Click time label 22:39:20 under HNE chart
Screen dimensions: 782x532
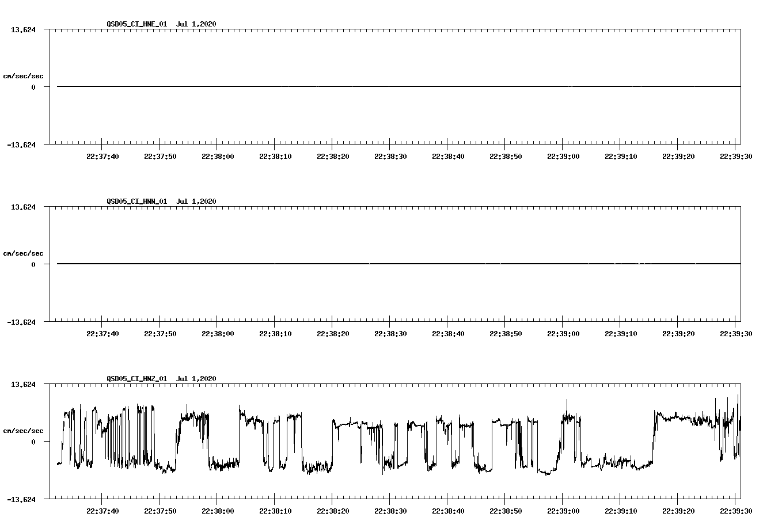coord(678,156)
